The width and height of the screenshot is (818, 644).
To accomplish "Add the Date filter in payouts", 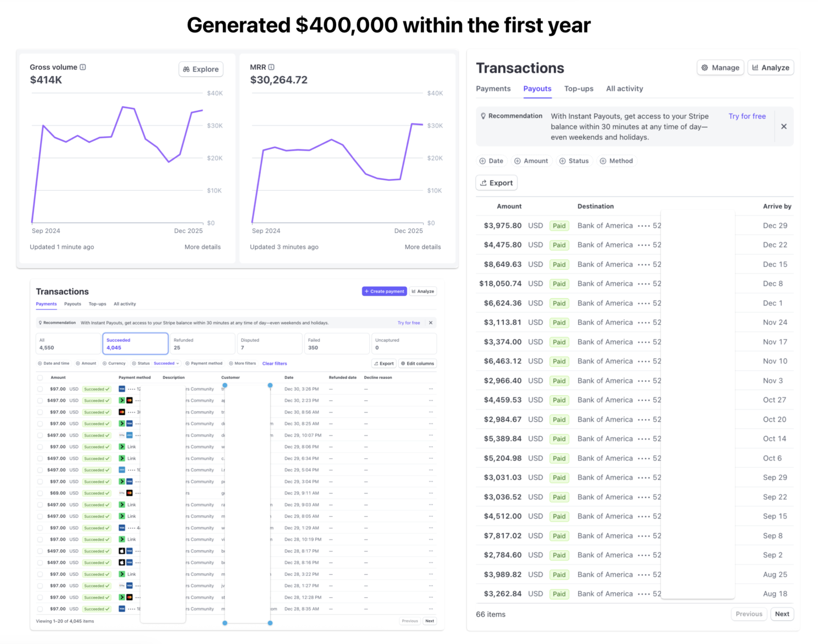I will point(491,161).
